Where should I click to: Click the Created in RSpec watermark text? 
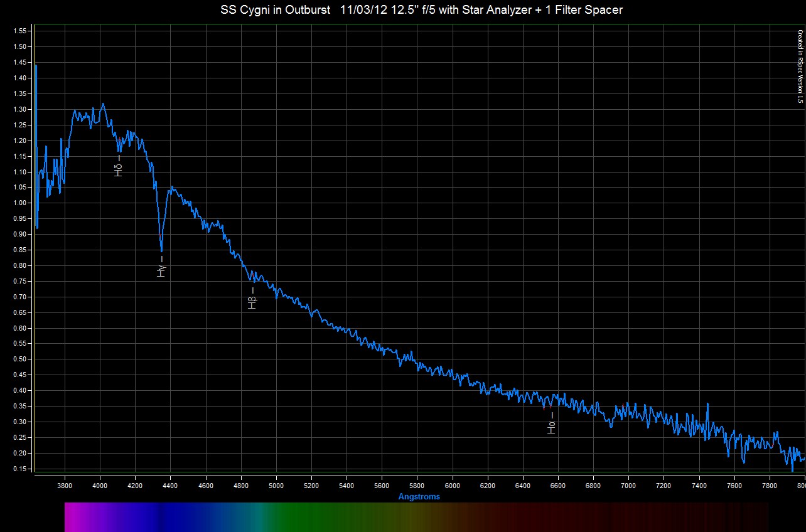click(x=800, y=66)
